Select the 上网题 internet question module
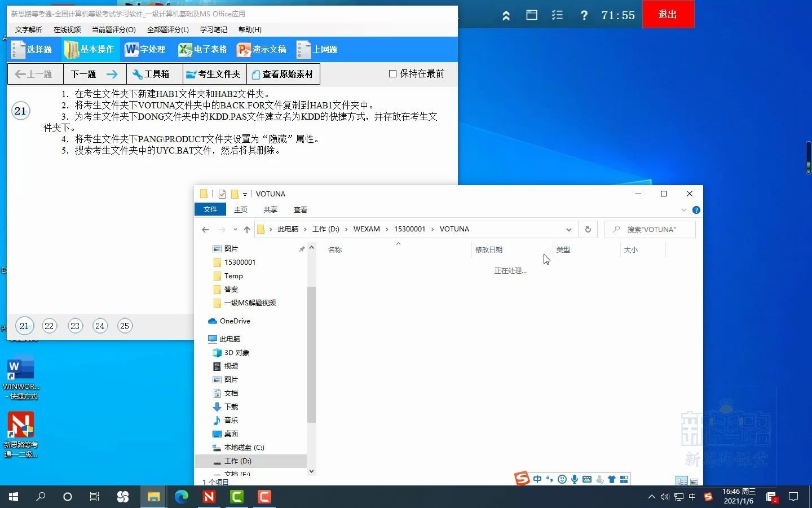The width and height of the screenshot is (812, 508). point(317,49)
